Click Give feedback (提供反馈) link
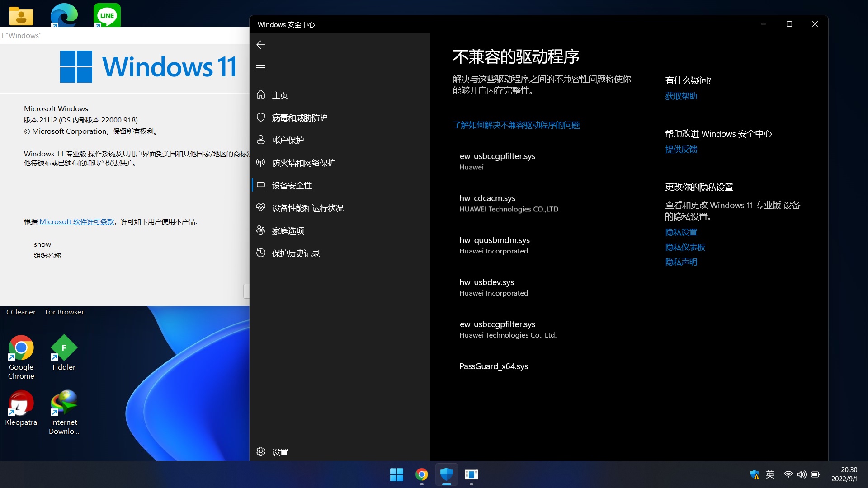 point(681,150)
